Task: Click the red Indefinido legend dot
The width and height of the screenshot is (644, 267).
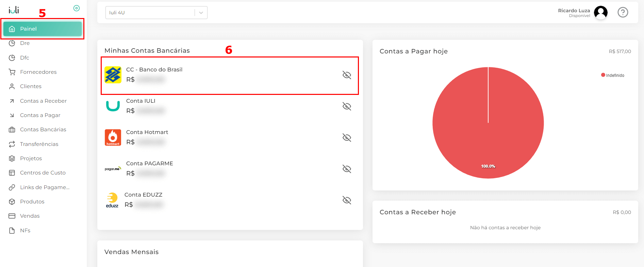Action: tap(603, 75)
